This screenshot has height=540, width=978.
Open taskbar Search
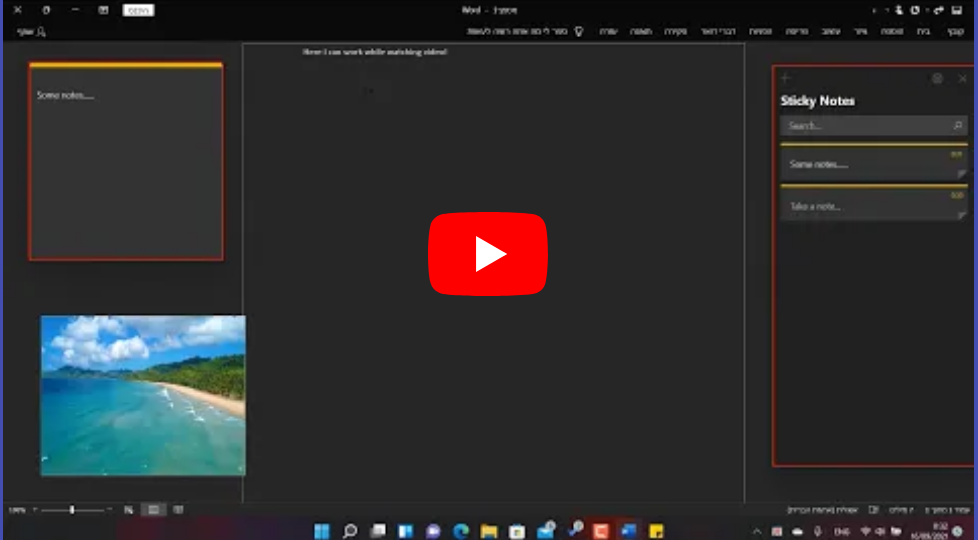350,531
